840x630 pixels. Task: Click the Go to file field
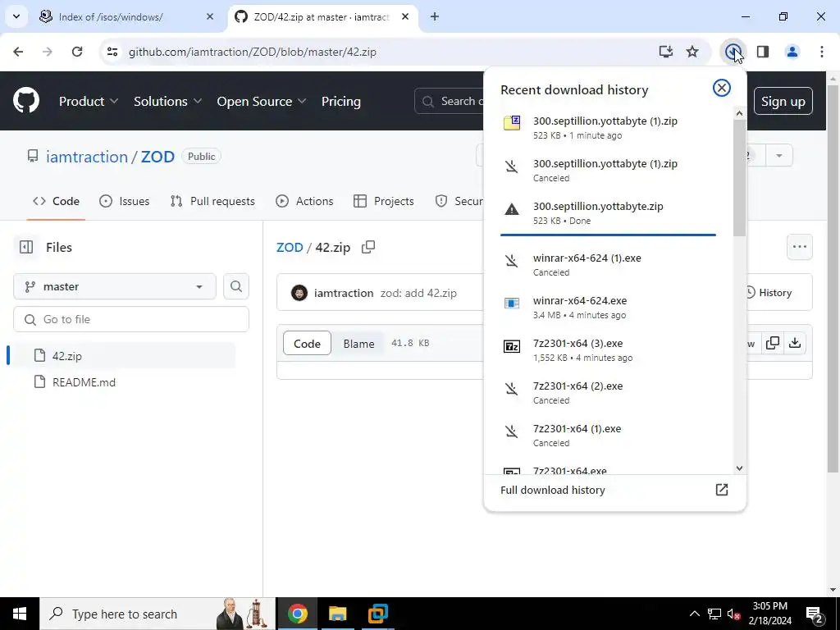tap(131, 319)
